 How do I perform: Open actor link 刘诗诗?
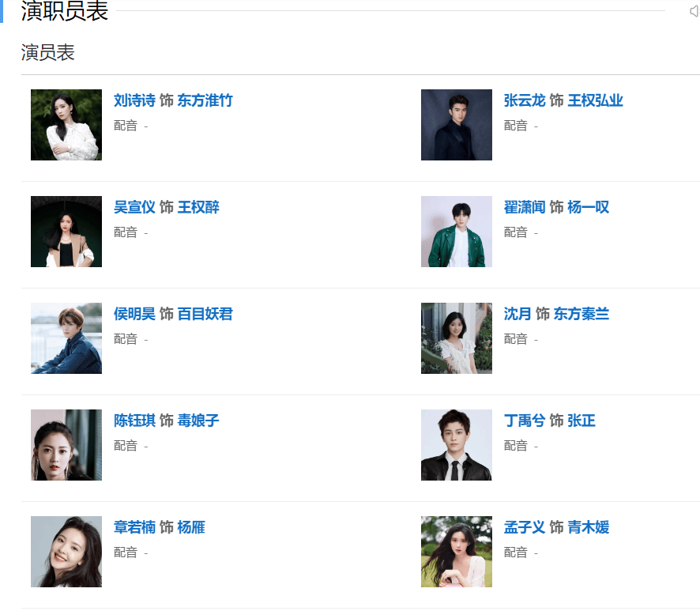coord(134,100)
